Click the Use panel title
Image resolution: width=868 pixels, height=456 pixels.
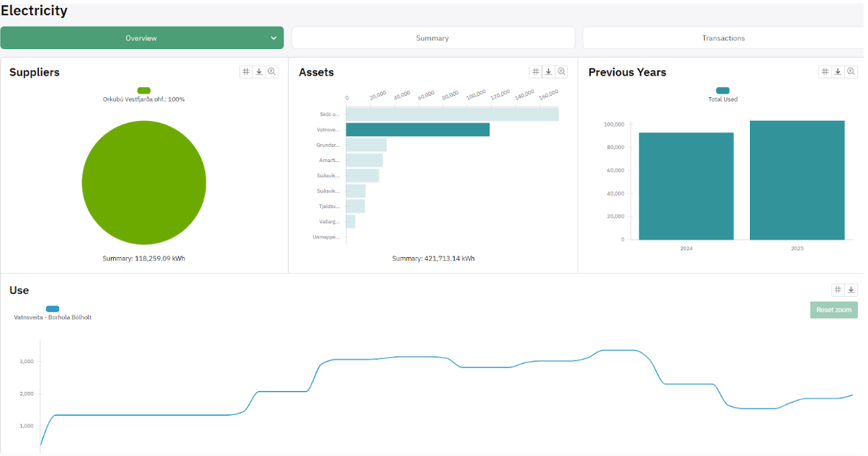(19, 290)
